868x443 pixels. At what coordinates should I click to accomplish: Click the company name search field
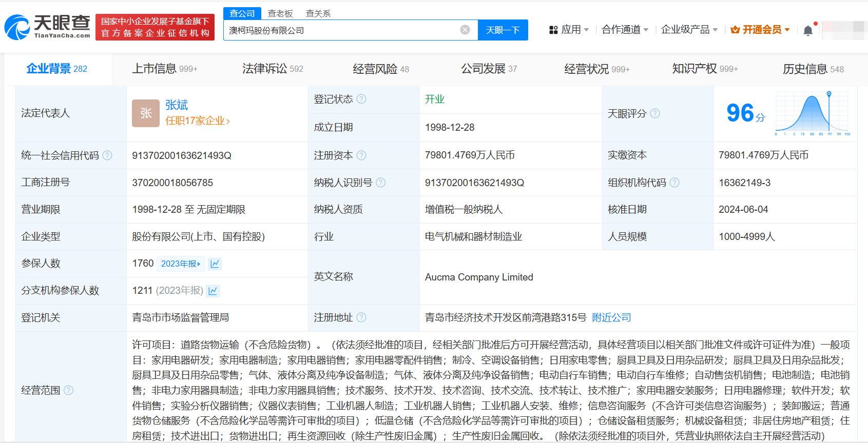coord(341,30)
